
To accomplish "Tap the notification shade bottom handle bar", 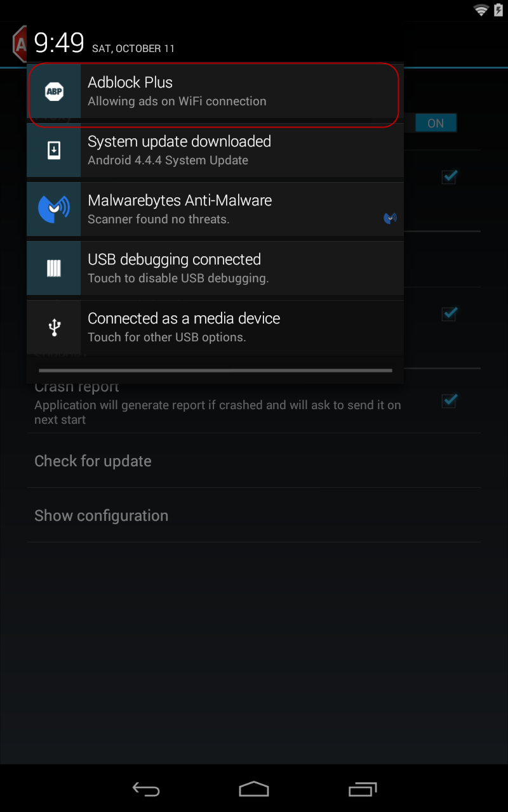I will tap(215, 370).
